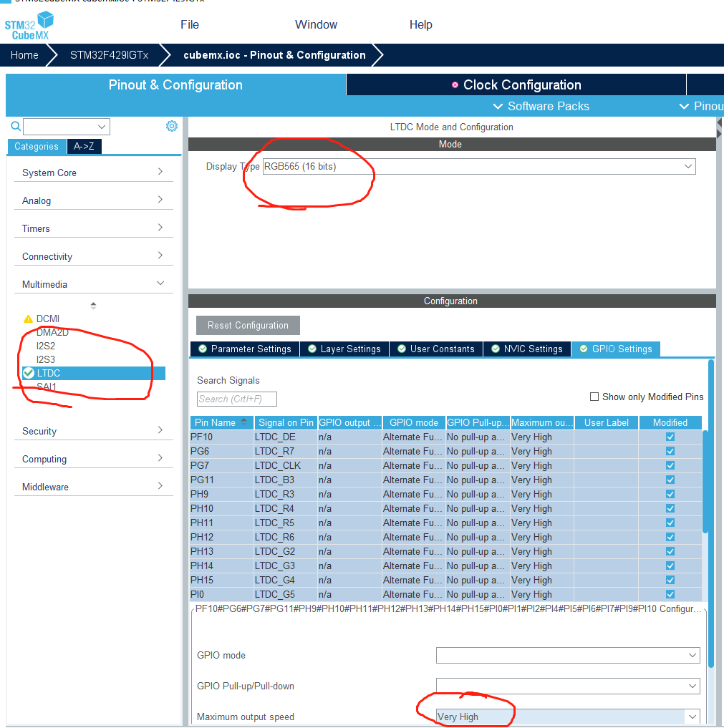The height and width of the screenshot is (728, 724).
Task: Sort by Signal on Pin column header
Action: coord(286,422)
